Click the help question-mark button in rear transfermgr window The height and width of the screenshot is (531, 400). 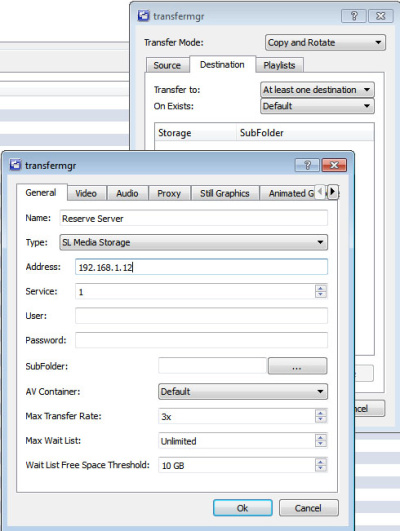click(354, 16)
